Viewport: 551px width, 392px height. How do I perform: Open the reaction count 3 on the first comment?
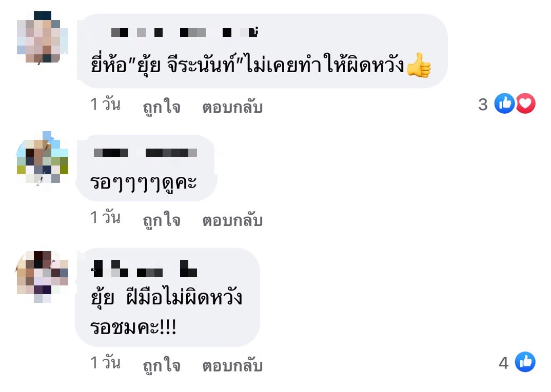(x=483, y=104)
